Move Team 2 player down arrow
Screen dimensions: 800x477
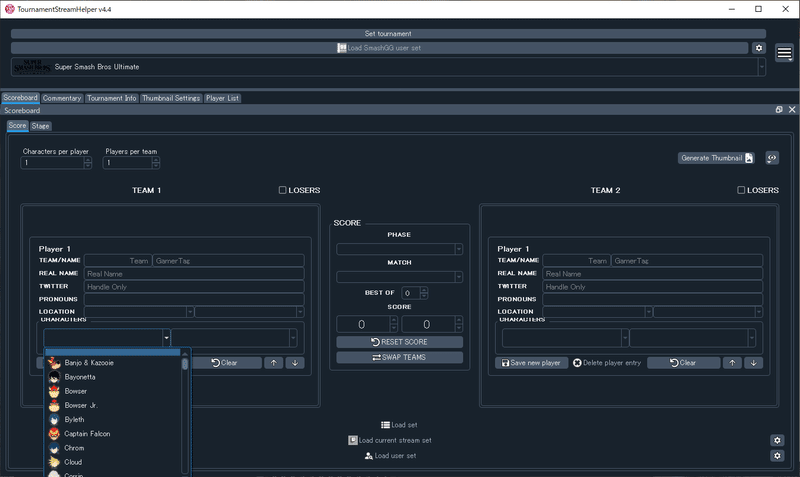pyautogui.click(x=754, y=363)
